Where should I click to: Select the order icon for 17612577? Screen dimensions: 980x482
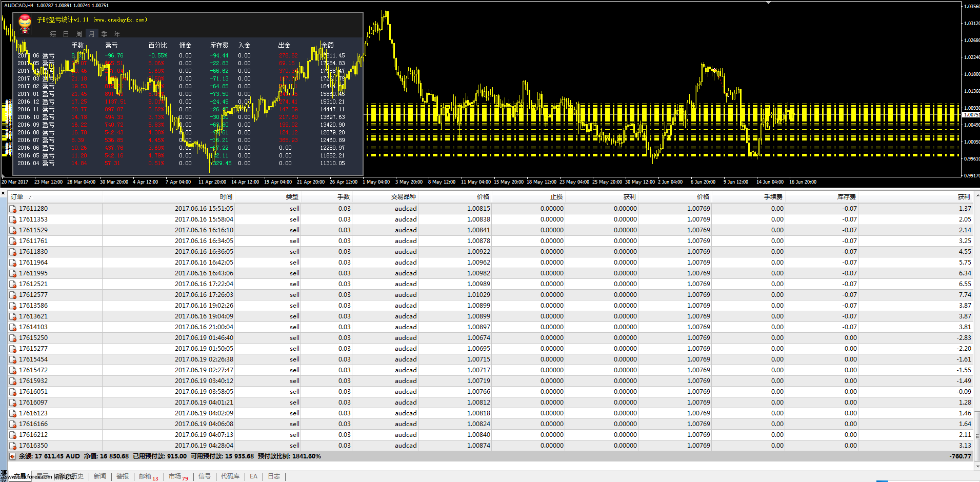[x=13, y=295]
